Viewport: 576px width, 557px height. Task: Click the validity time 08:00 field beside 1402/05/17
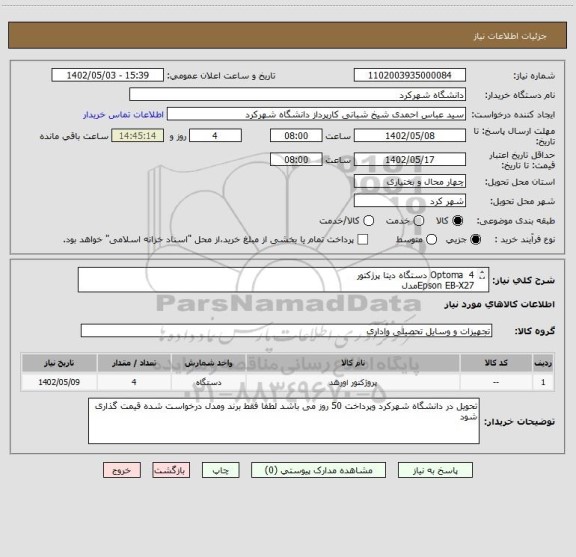pyautogui.click(x=296, y=159)
